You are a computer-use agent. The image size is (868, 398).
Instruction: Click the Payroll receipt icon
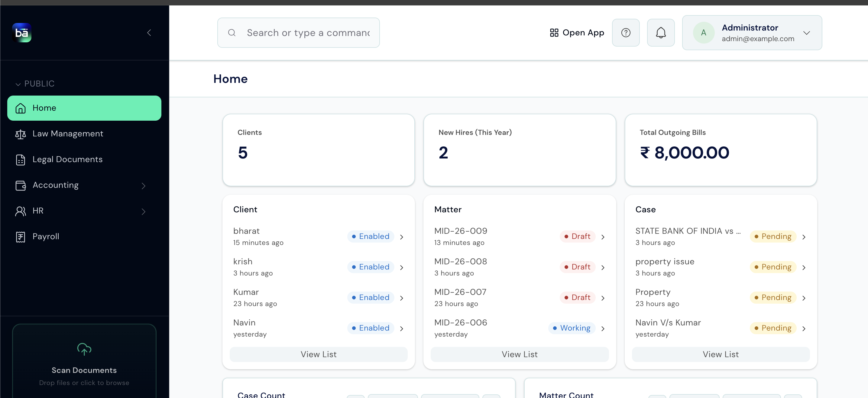pyautogui.click(x=21, y=237)
